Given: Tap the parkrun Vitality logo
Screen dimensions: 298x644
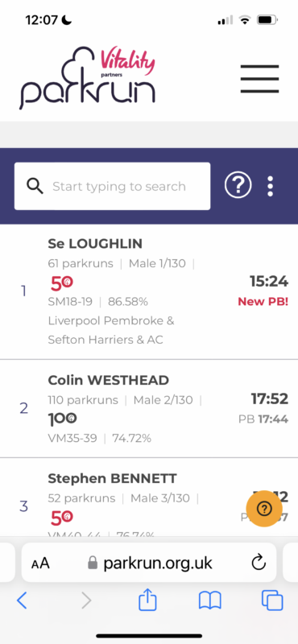Looking at the screenshot, I should (88, 78).
